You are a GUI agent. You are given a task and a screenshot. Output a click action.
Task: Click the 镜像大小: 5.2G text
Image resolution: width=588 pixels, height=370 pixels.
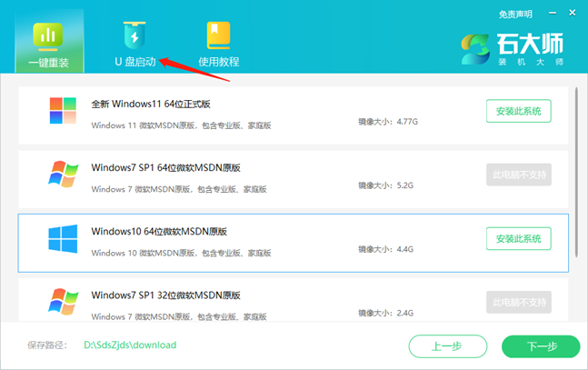click(x=385, y=185)
